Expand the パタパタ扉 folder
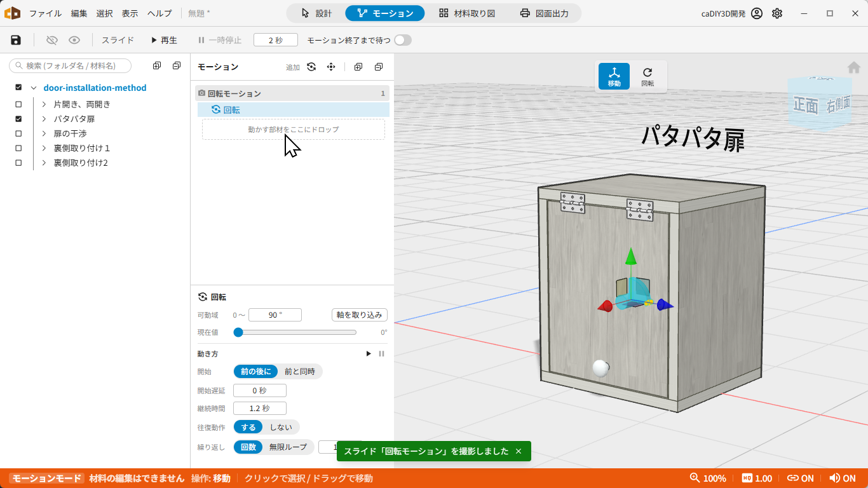This screenshot has width=868, height=488. [44, 119]
